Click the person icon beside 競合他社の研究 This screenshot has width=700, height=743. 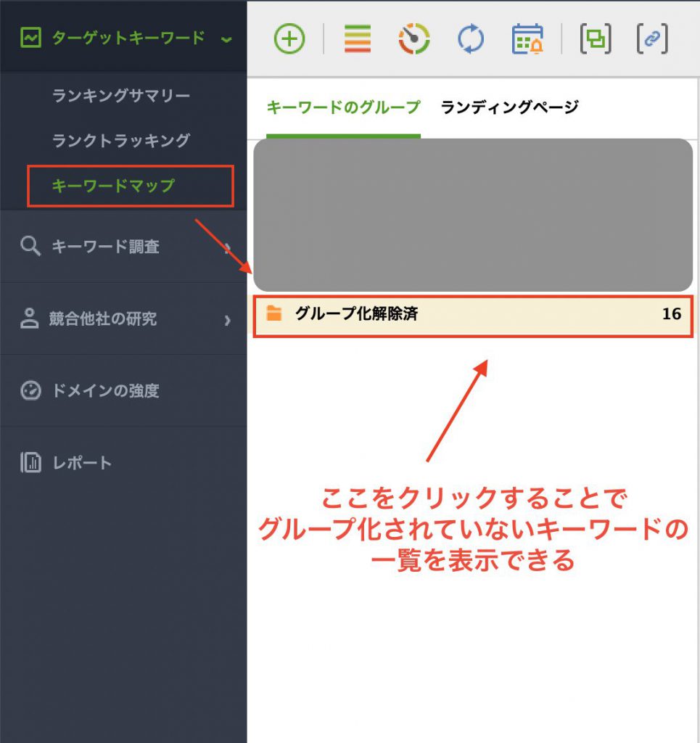pyautogui.click(x=29, y=319)
